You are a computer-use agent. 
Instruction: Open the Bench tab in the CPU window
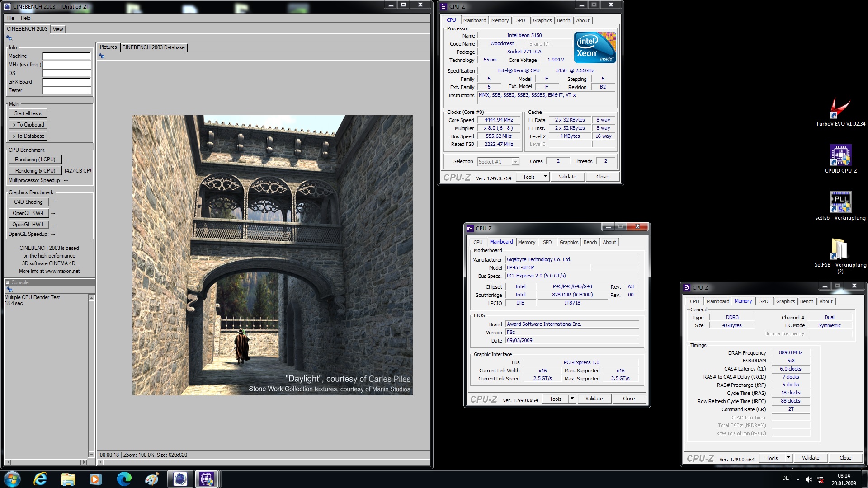click(x=563, y=20)
